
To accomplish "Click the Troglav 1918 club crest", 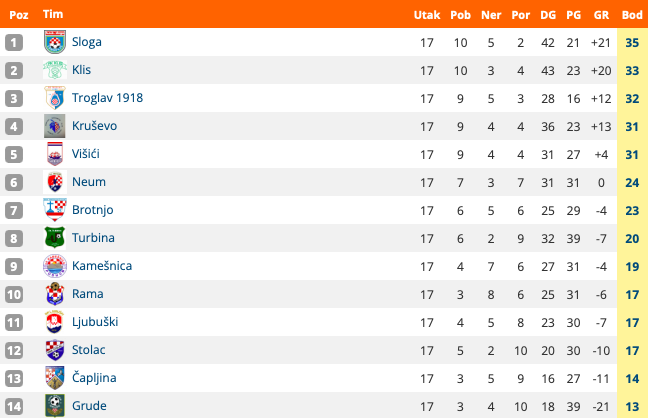I will coord(55,98).
